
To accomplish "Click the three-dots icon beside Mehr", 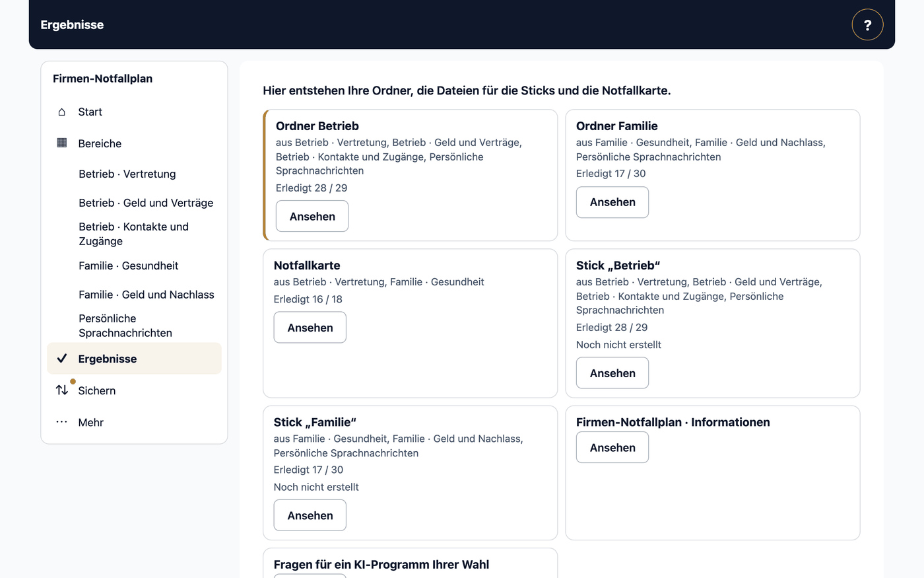I will (x=62, y=421).
